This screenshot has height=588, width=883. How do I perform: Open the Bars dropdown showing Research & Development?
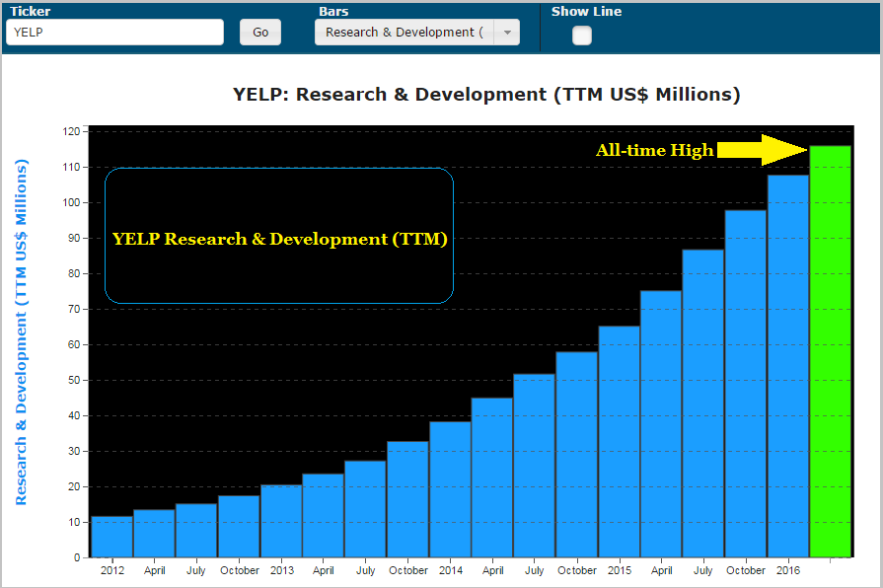pyautogui.click(x=416, y=33)
